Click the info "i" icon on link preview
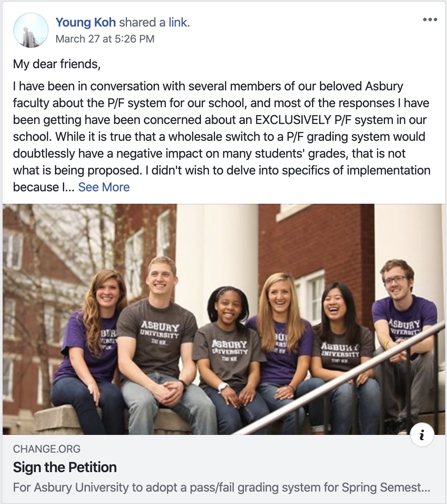 (x=422, y=436)
